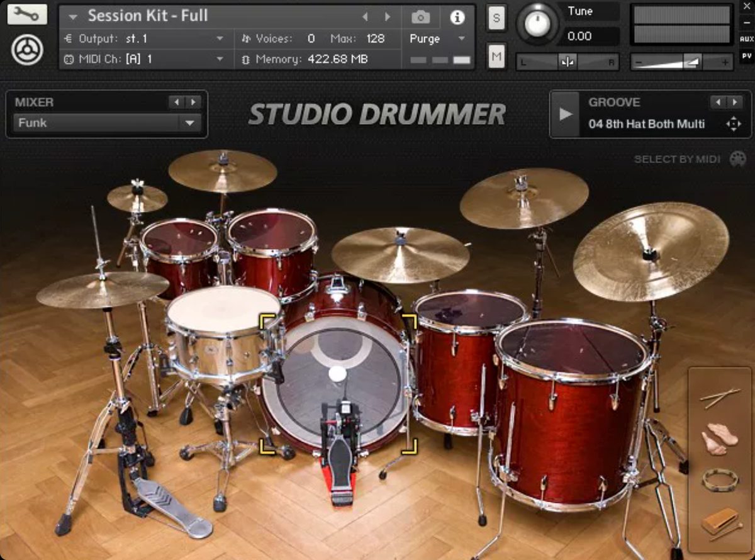This screenshot has height=560, width=755.
Task: Play the groove preview
Action: [x=566, y=114]
